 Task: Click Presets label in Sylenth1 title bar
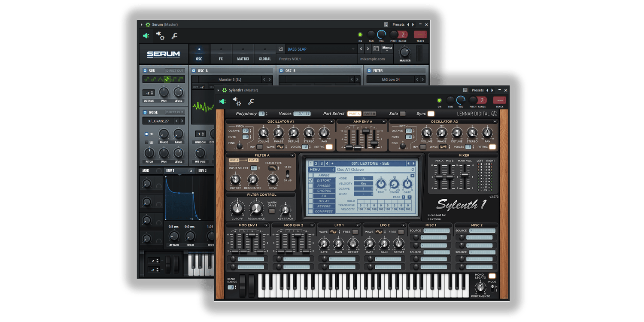coord(477,91)
